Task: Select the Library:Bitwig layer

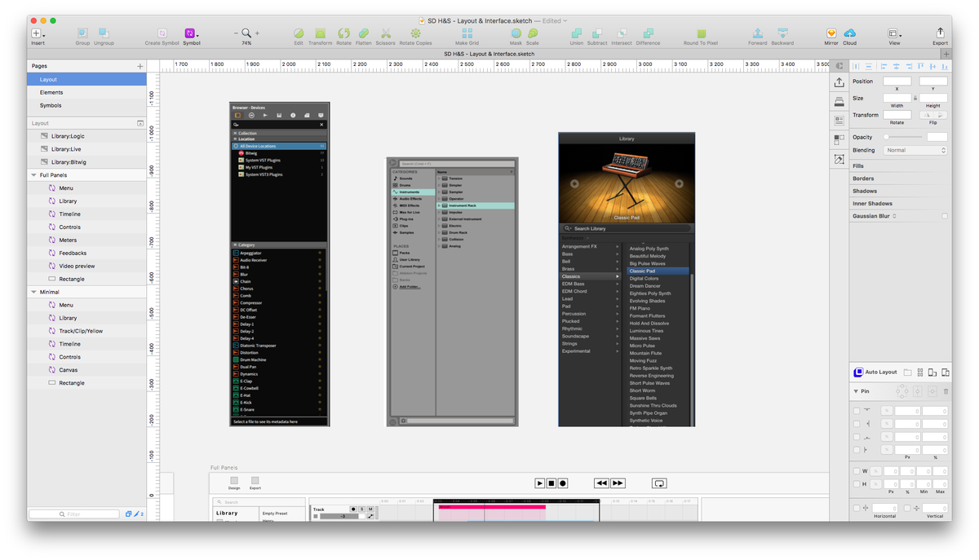Action: coord(86,162)
